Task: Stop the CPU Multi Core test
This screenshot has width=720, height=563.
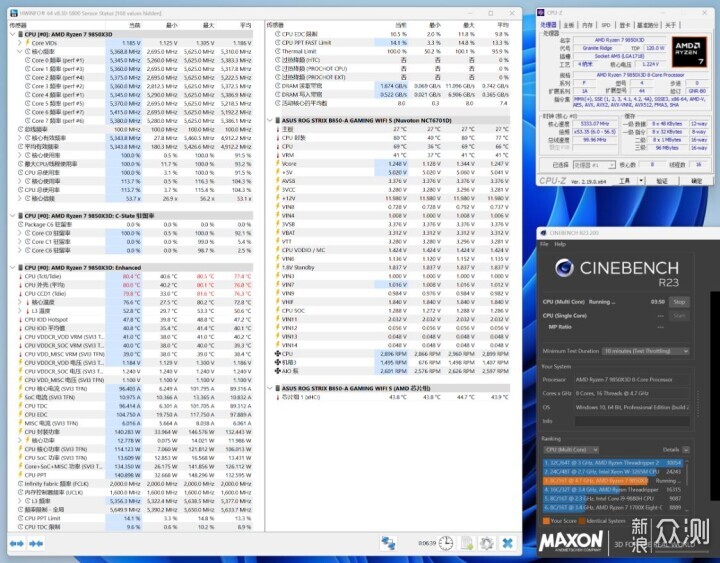Action: click(x=679, y=302)
